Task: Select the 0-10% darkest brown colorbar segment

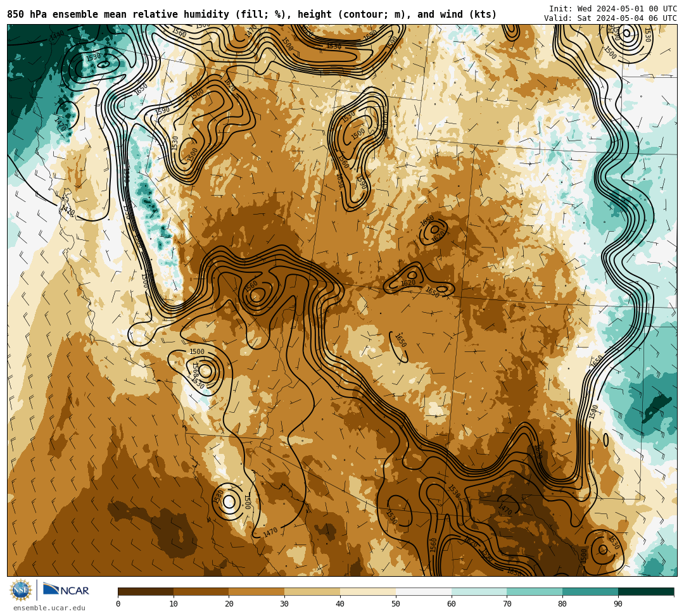Action: coord(146,591)
